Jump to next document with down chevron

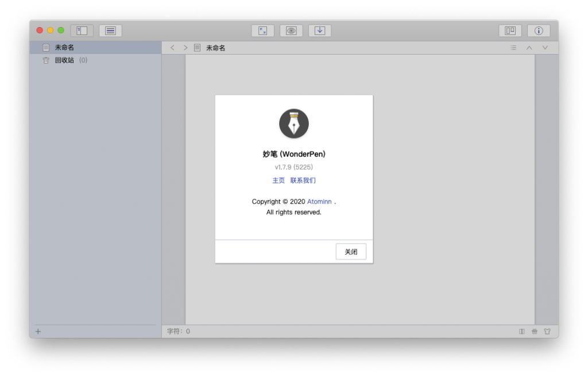[545, 48]
